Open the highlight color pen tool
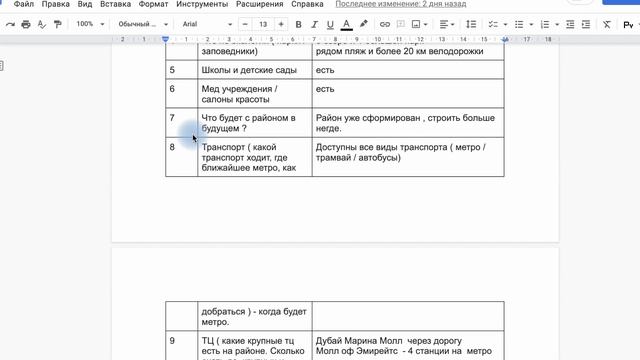The width and height of the screenshot is (640, 360). pos(363,24)
